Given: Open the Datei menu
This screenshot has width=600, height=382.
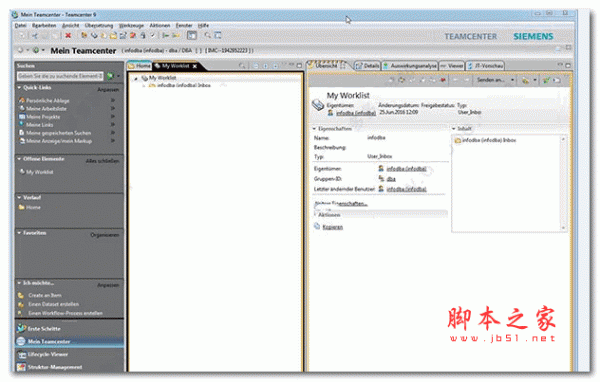Looking at the screenshot, I should click(x=21, y=25).
